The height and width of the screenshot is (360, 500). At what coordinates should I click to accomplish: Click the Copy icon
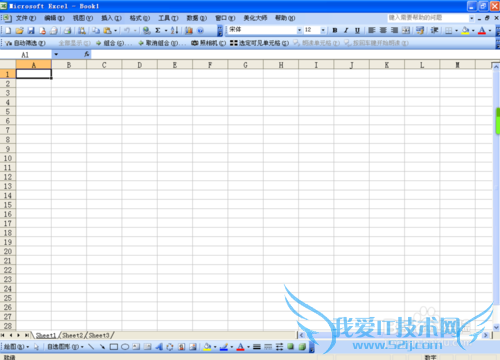pos(96,31)
